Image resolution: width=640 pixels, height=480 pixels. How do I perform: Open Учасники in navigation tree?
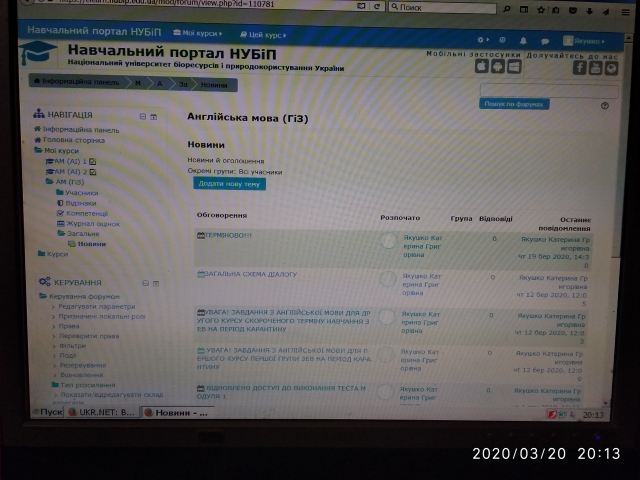(x=82, y=193)
